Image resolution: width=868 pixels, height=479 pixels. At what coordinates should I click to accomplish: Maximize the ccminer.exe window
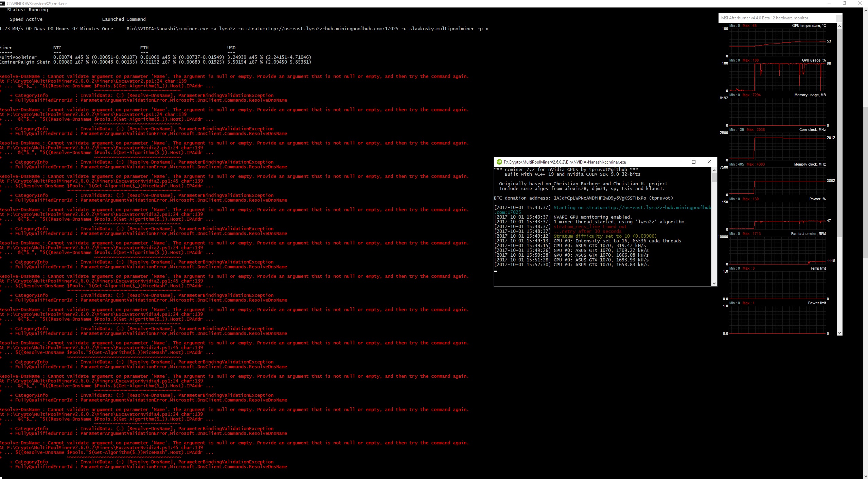694,162
